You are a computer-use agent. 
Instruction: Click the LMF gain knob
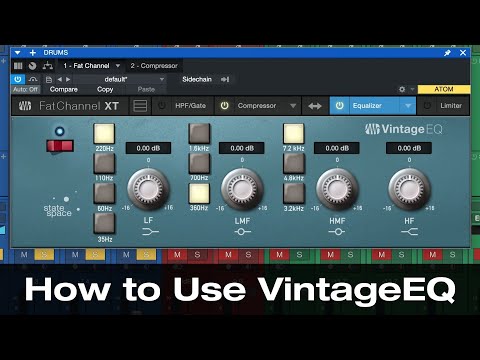tap(242, 189)
